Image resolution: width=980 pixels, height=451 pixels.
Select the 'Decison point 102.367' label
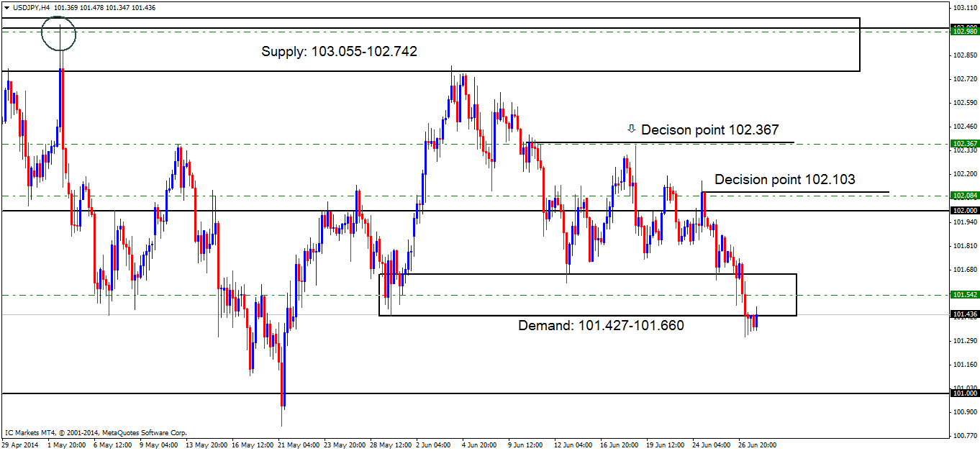(x=709, y=129)
